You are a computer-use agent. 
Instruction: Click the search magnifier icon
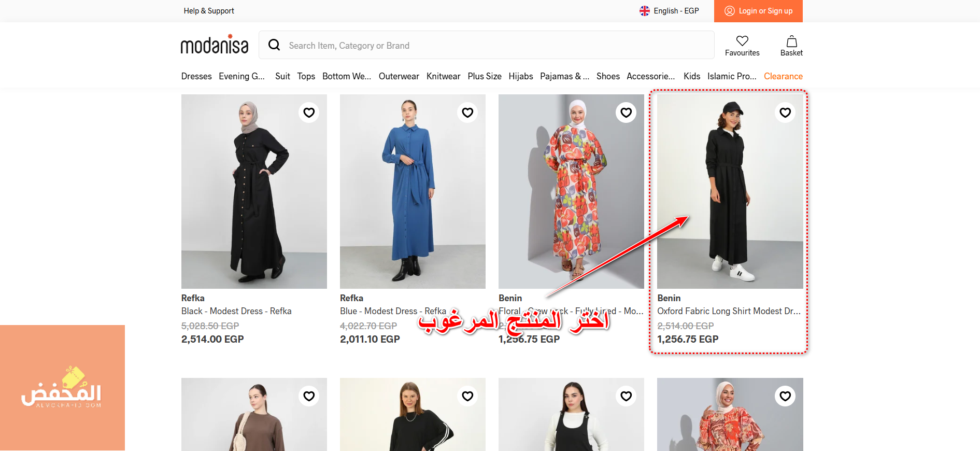click(x=274, y=45)
